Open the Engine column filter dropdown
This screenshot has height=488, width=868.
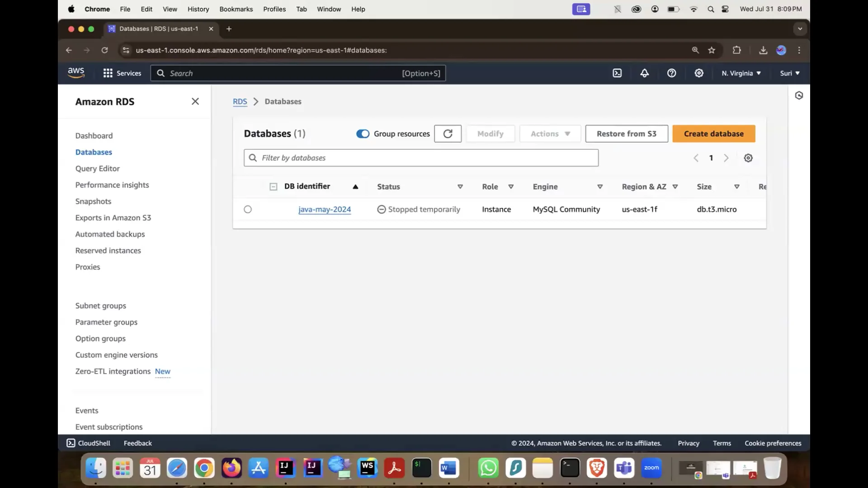[x=600, y=186]
